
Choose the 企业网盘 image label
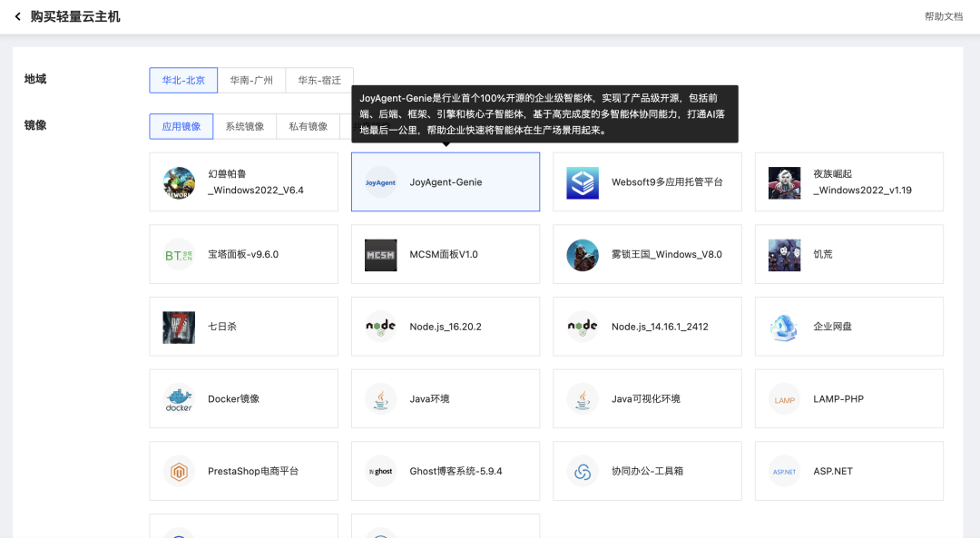pyautogui.click(x=832, y=327)
